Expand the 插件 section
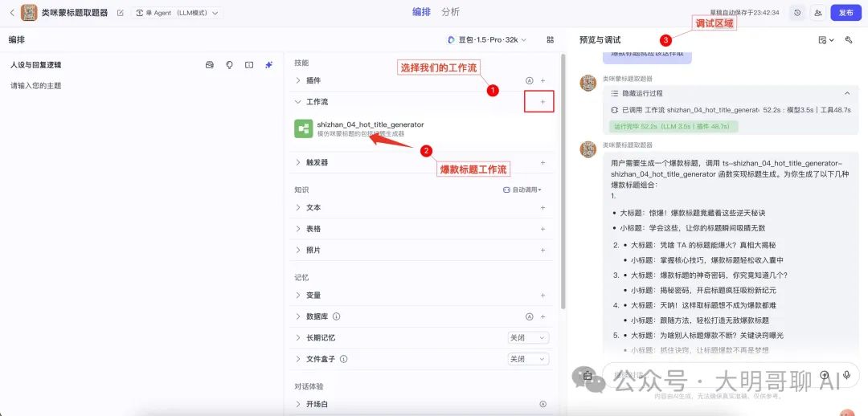Viewport: 868px width, 416px height. (x=298, y=81)
